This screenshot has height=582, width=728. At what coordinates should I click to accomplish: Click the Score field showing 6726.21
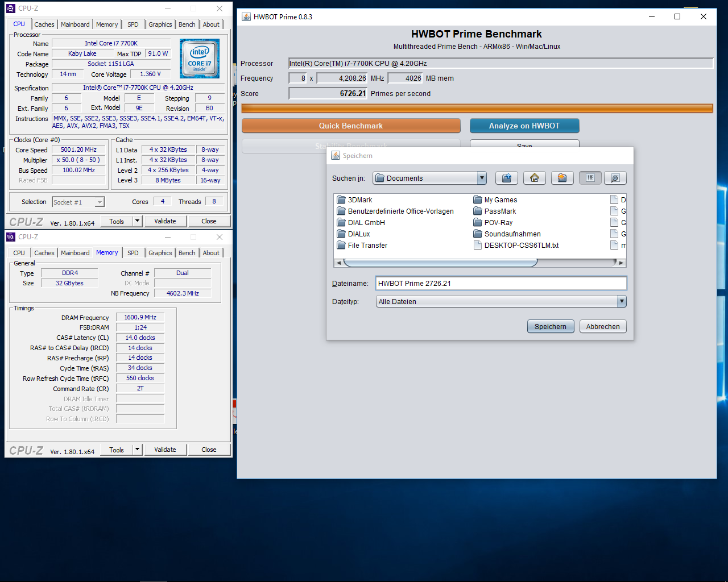click(328, 93)
